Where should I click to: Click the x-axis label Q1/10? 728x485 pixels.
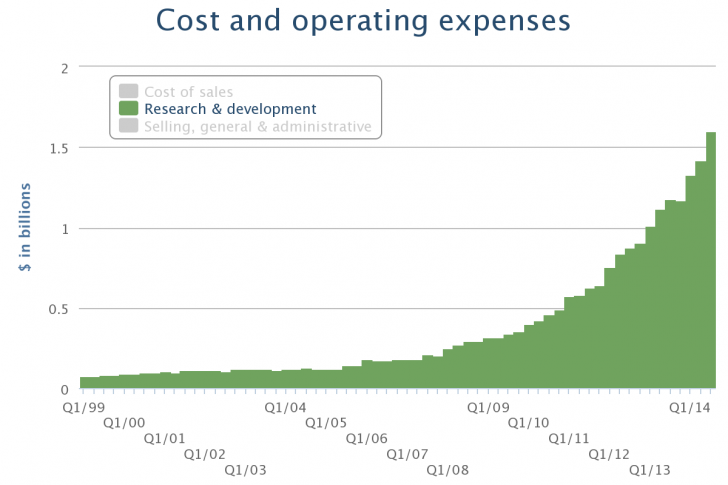tap(528, 423)
